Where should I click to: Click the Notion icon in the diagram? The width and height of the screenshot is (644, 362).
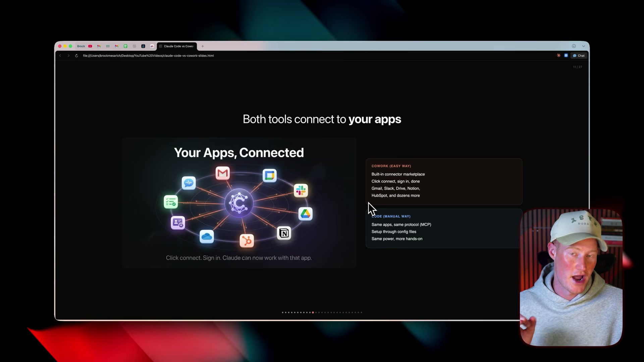coord(284,233)
